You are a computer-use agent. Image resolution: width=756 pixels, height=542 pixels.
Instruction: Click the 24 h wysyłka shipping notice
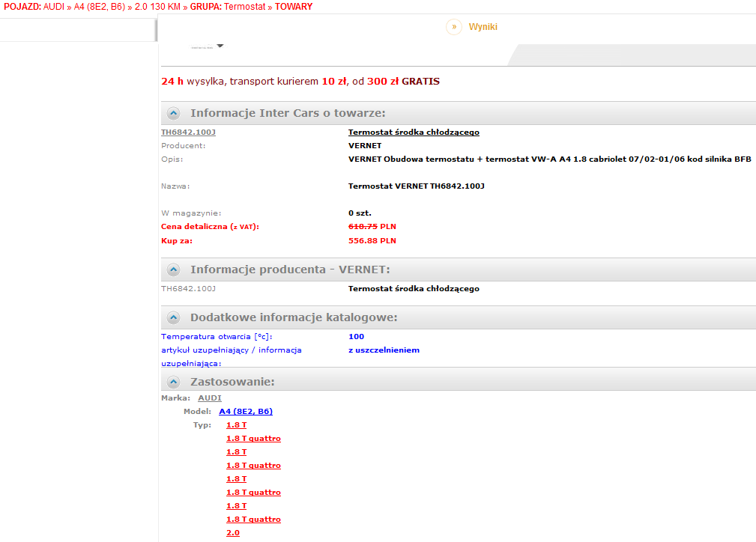pyautogui.click(x=300, y=82)
